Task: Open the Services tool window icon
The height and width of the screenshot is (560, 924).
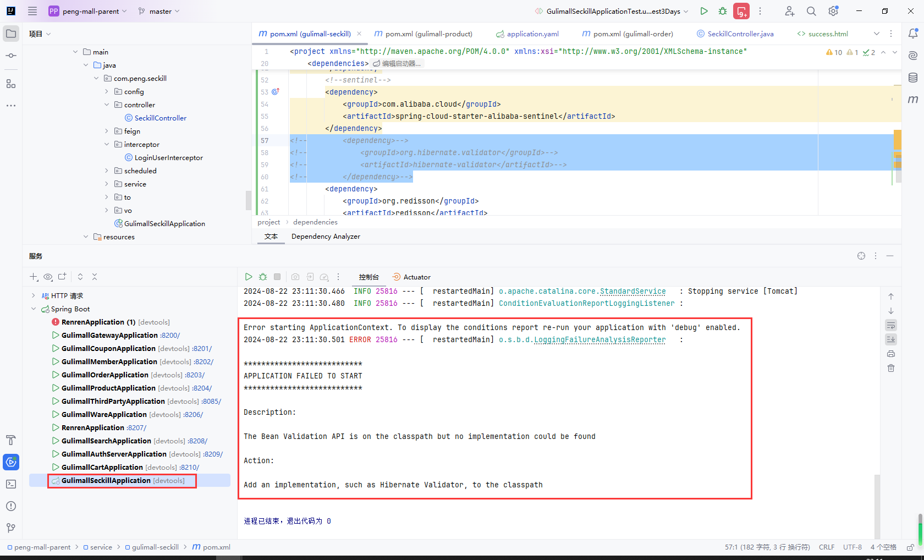Action: [11, 462]
